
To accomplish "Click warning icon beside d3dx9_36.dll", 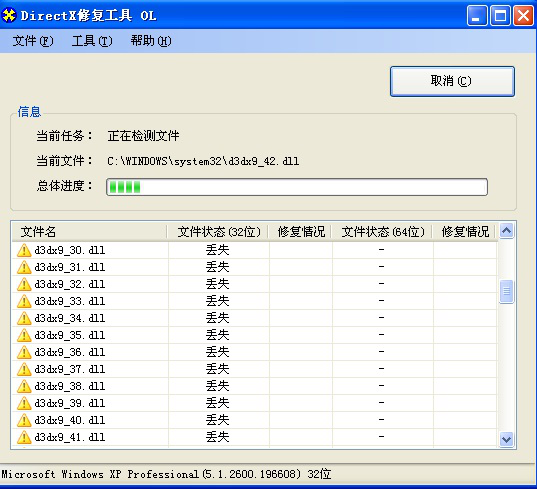I will (x=24, y=352).
